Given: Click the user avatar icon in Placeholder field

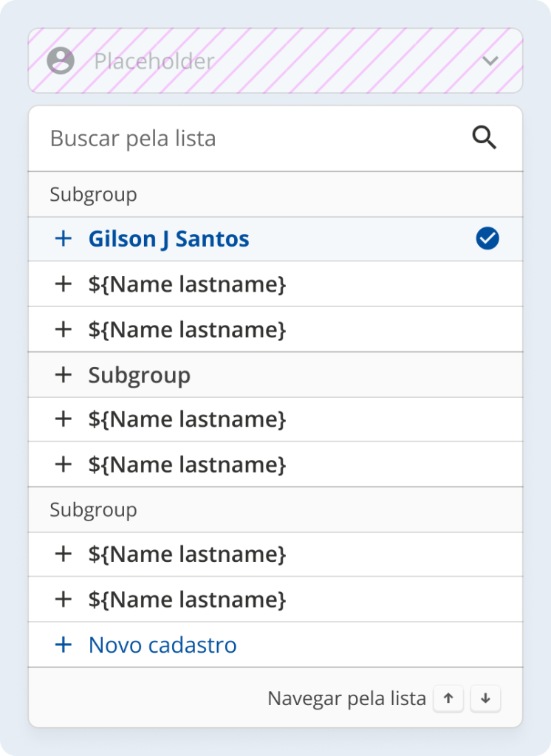Looking at the screenshot, I should coord(61,61).
